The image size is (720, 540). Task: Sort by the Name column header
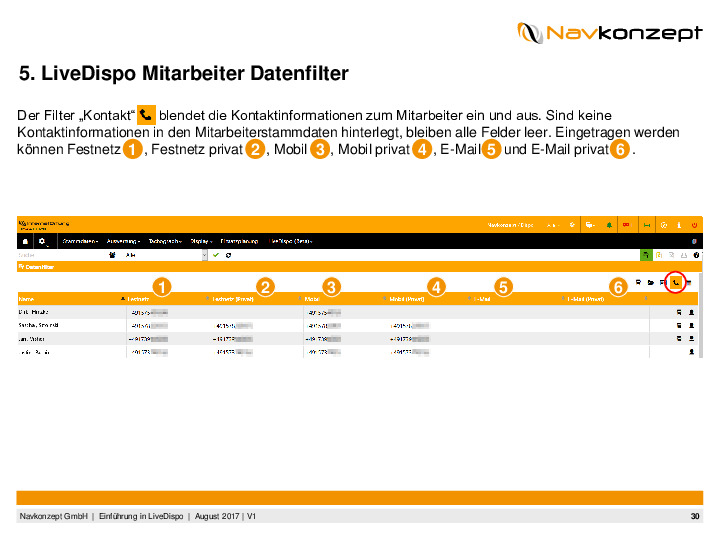click(26, 299)
